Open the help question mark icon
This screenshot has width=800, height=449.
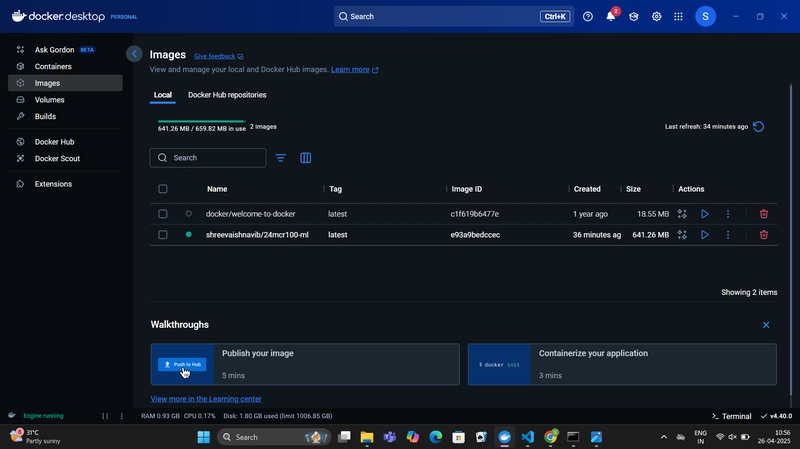[588, 16]
